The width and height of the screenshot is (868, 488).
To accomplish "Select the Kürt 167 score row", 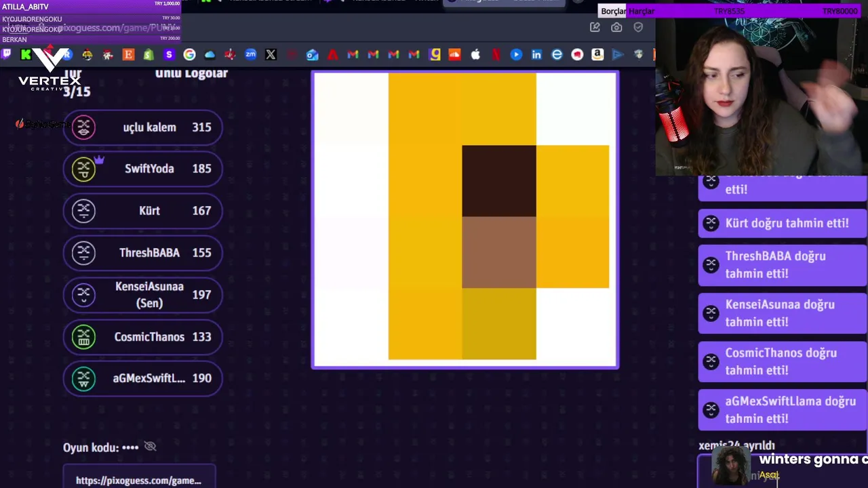I will (142, 211).
